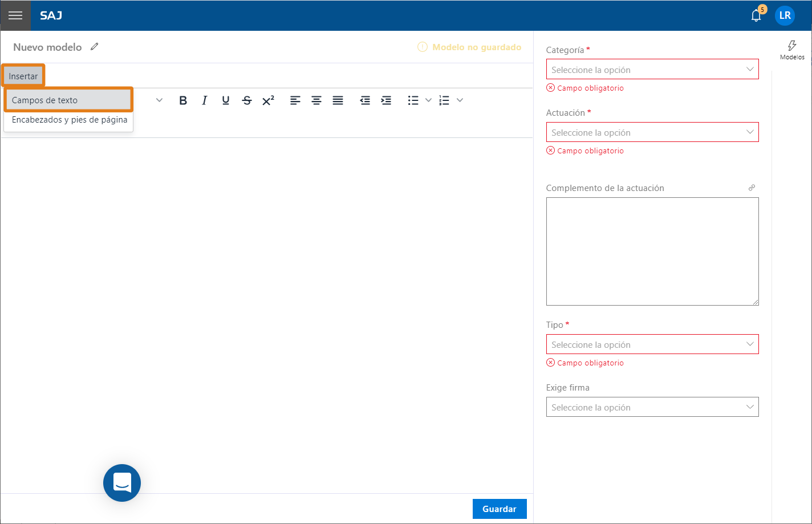Expand the Actuación dropdown
The width and height of the screenshot is (812, 524).
pyautogui.click(x=652, y=132)
